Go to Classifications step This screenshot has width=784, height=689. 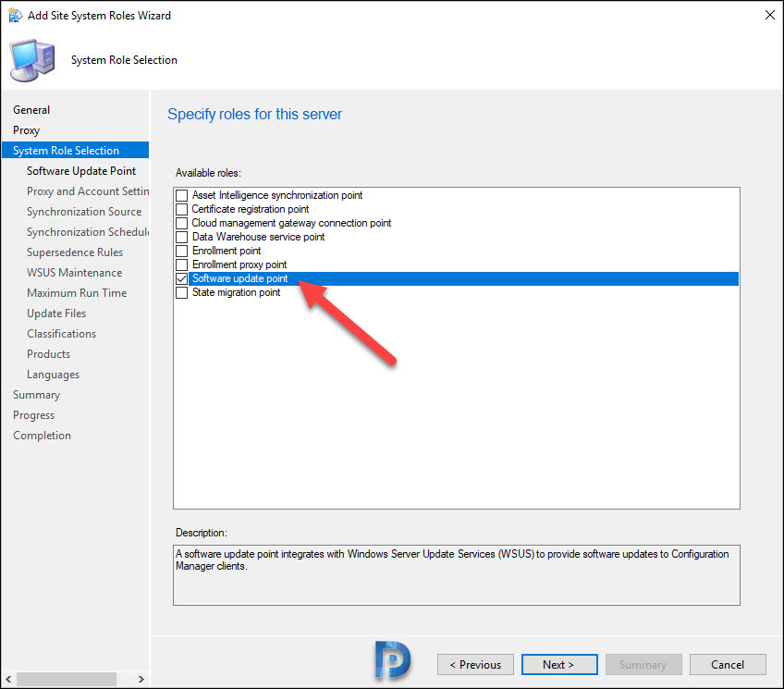pos(62,334)
